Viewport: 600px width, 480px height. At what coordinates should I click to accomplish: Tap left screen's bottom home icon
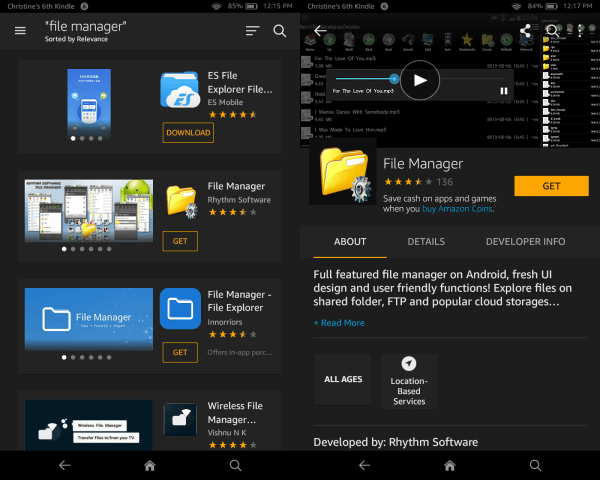point(150,465)
